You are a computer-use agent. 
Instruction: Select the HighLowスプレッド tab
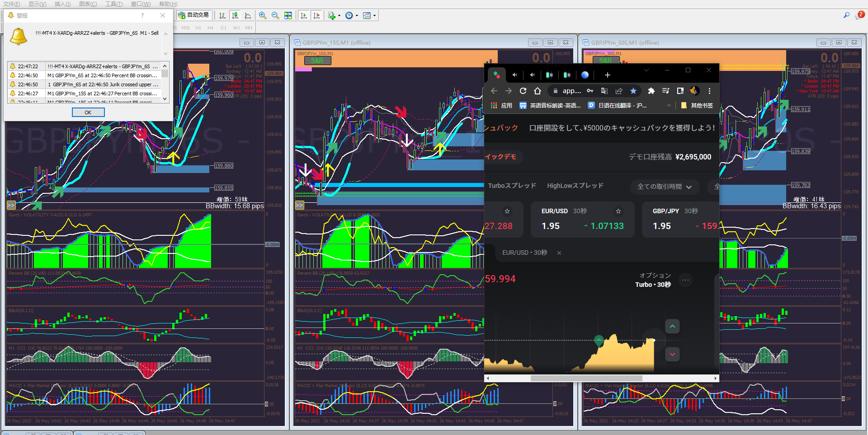575,186
